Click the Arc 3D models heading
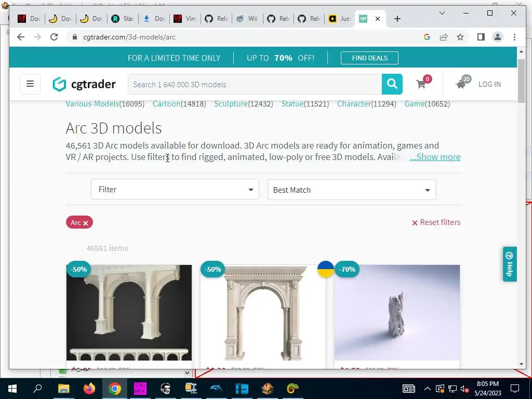This screenshot has height=399, width=532. click(114, 128)
